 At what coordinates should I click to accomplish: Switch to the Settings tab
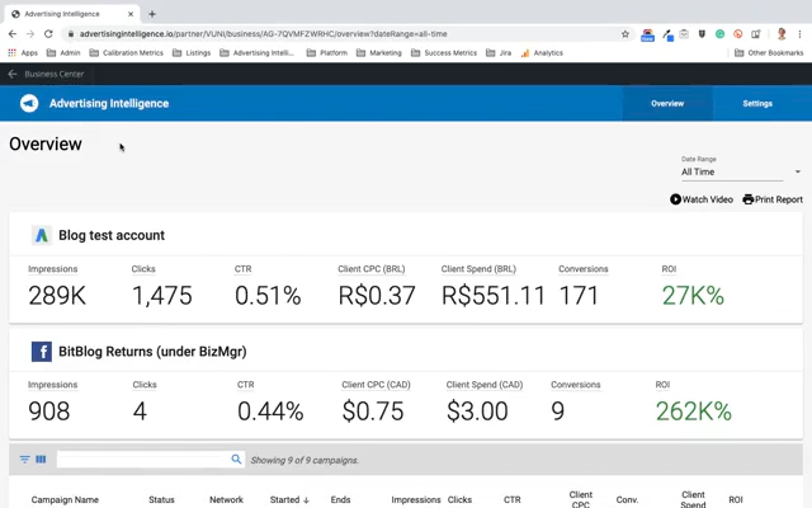tap(758, 103)
